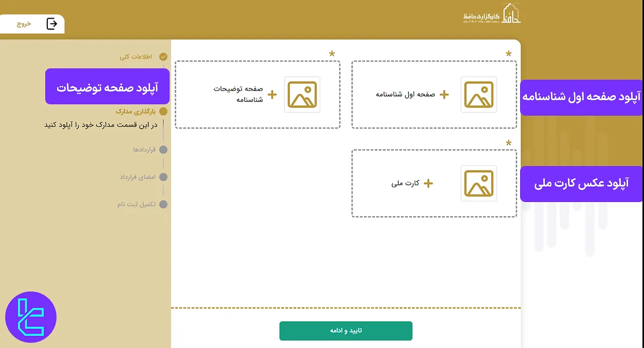
Task: Click the checkmark icon for اطلاعات کلی
Action: pos(163,57)
